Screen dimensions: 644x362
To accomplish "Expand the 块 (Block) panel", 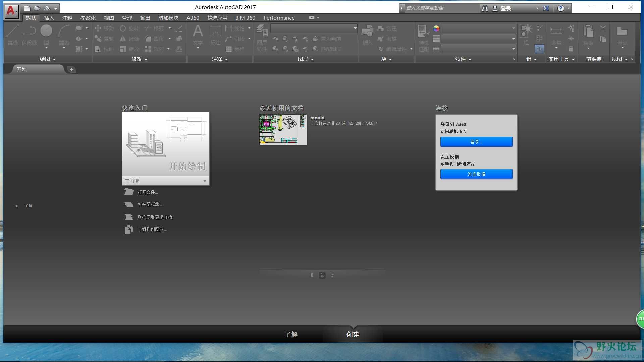I will (x=386, y=59).
